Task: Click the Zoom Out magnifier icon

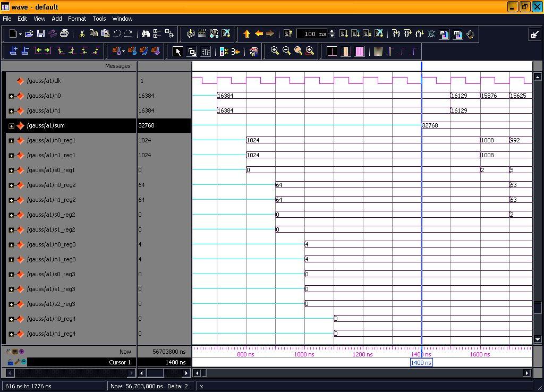Action: click(x=286, y=51)
